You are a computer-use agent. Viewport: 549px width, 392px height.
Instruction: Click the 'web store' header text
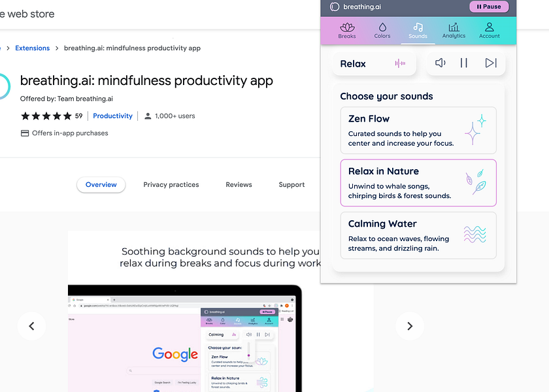click(x=31, y=14)
